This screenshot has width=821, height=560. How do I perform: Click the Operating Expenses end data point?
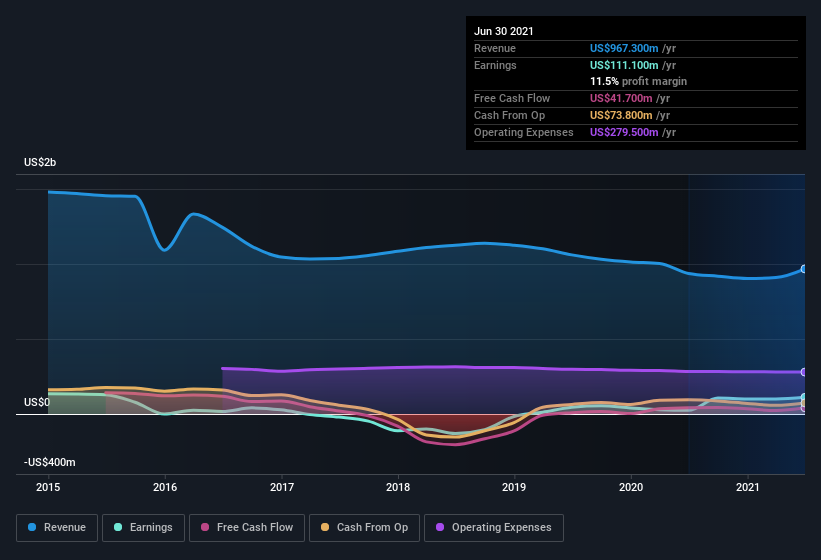[x=804, y=372]
